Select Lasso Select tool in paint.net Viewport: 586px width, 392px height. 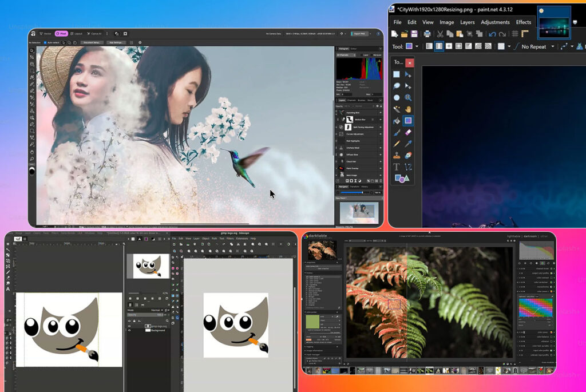tap(397, 86)
